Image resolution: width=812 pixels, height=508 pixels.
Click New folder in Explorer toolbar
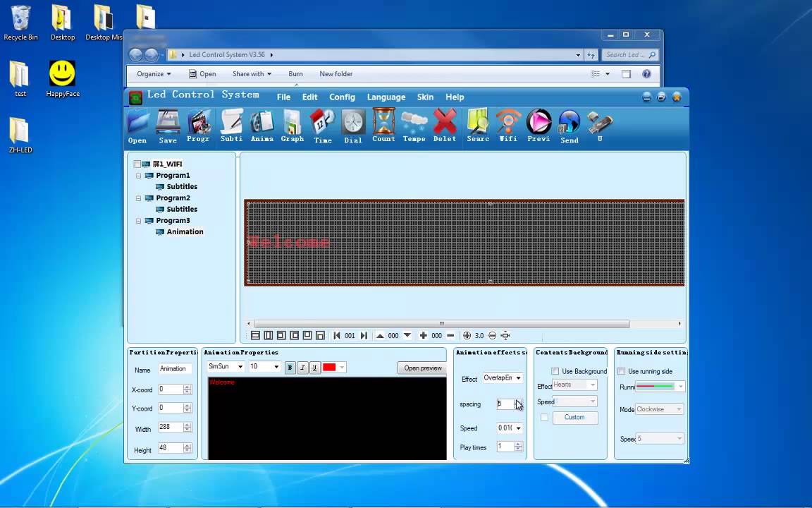336,74
